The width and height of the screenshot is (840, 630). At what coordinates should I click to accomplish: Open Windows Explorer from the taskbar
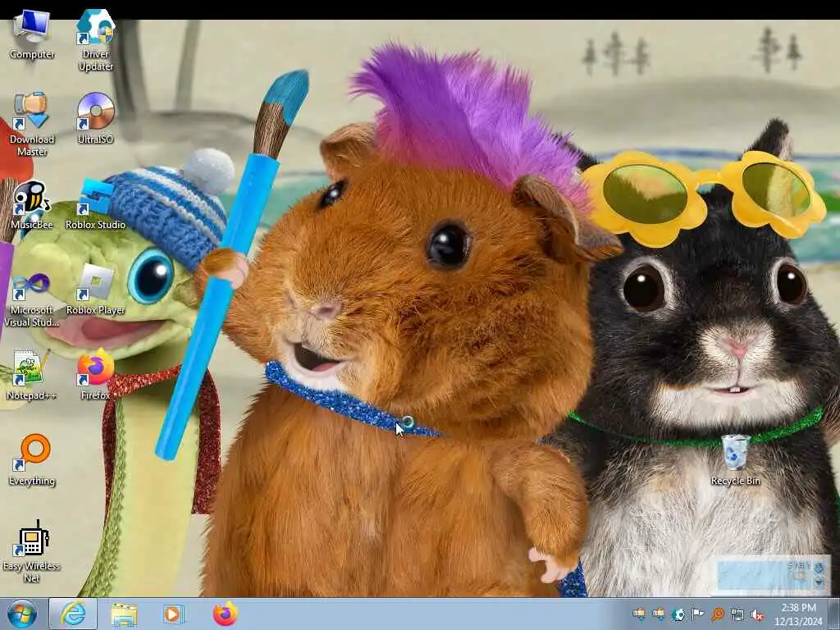point(124,614)
